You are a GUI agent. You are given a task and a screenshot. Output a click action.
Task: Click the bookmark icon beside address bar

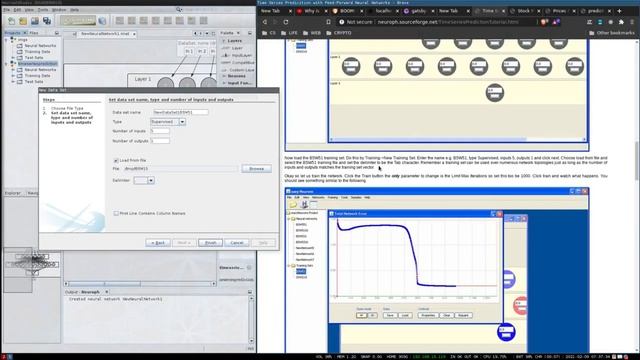coord(328,22)
